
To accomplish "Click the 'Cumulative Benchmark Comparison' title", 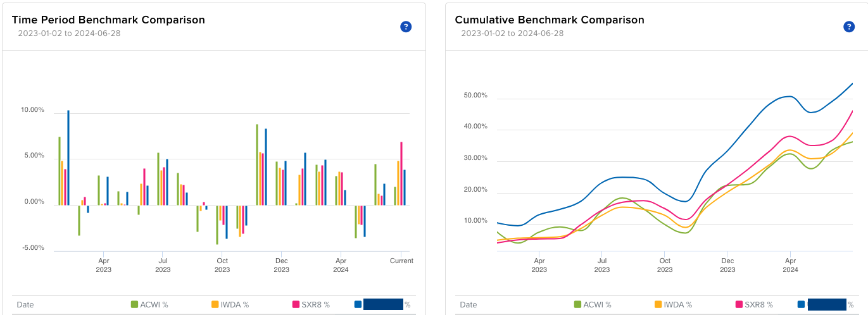I will (550, 20).
